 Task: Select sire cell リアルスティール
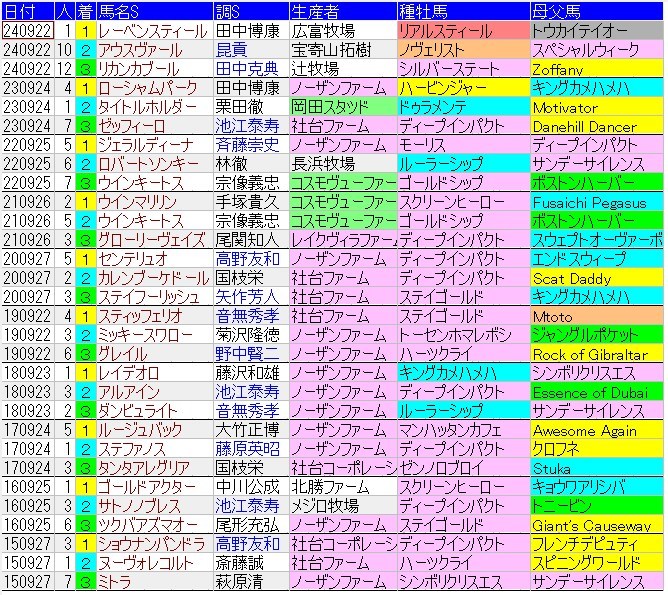pos(464,31)
